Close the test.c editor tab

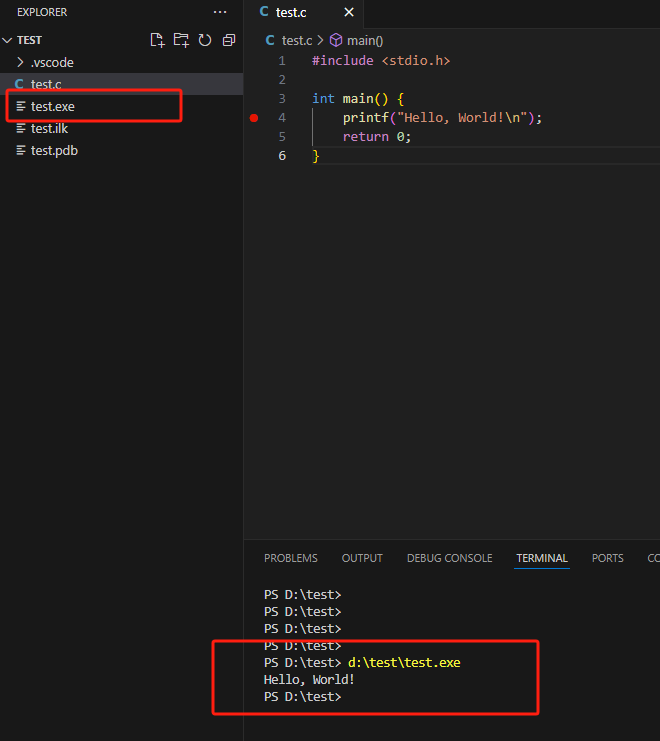(x=349, y=12)
